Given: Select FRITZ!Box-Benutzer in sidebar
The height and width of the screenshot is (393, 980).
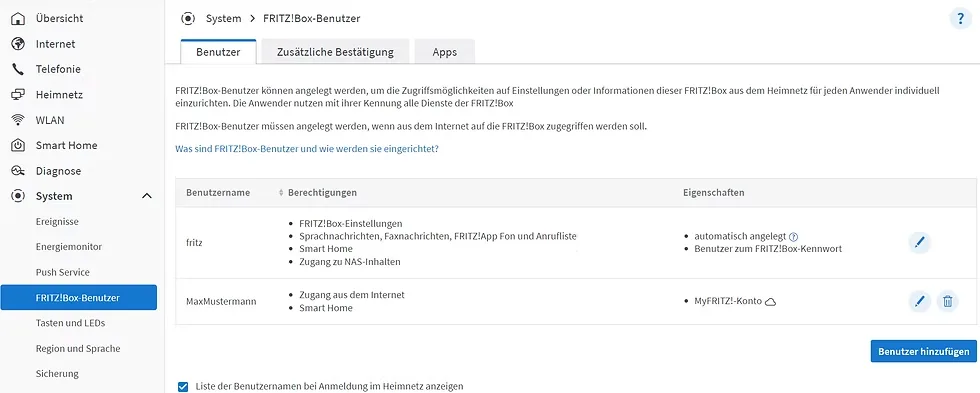Looking at the screenshot, I should pyautogui.click(x=79, y=297).
